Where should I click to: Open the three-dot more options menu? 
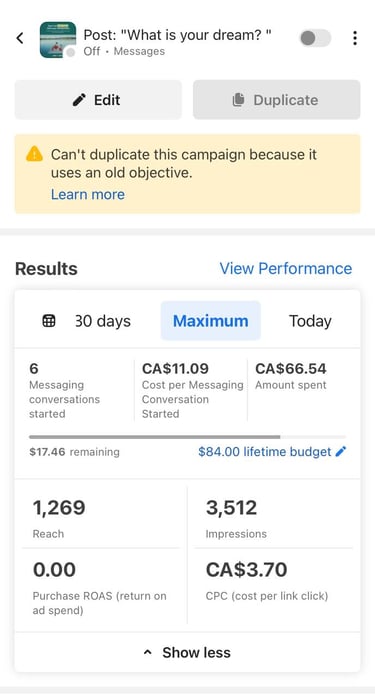[x=355, y=38]
